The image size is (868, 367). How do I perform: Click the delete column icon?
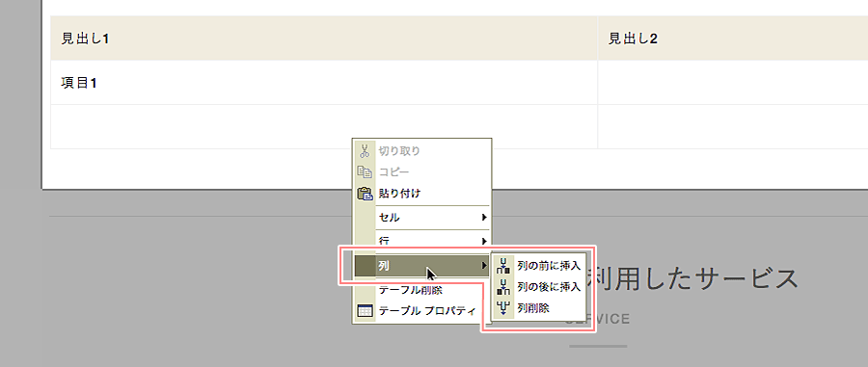coord(503,308)
